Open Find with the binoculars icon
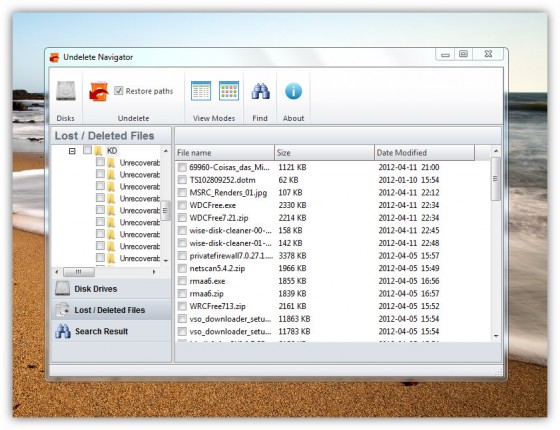Image resolution: width=560 pixels, height=430 pixels. 260,91
